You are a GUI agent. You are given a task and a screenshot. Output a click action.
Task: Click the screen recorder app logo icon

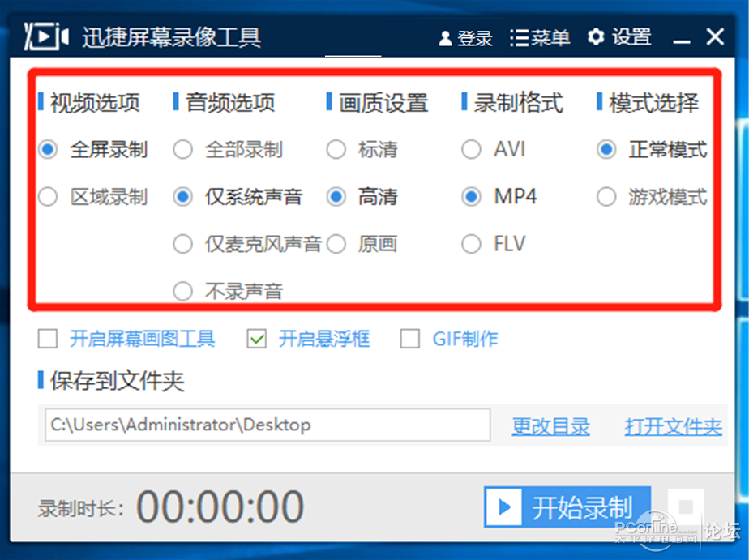(x=46, y=36)
